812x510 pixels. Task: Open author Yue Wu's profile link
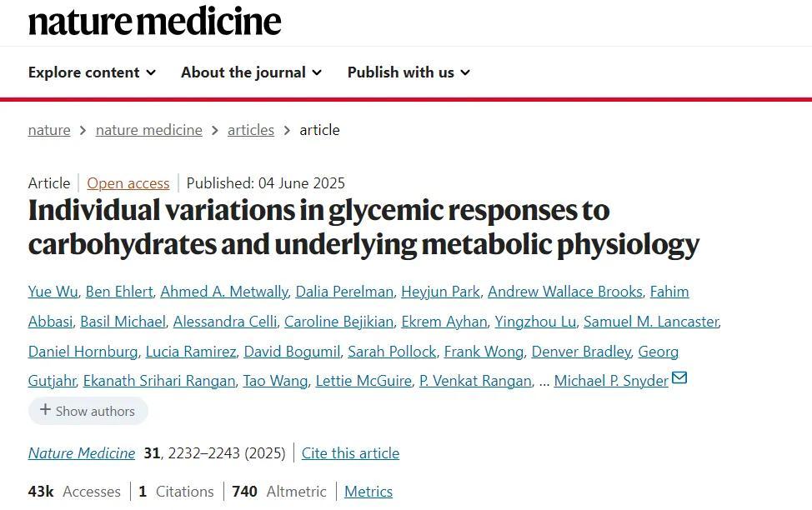click(x=53, y=292)
